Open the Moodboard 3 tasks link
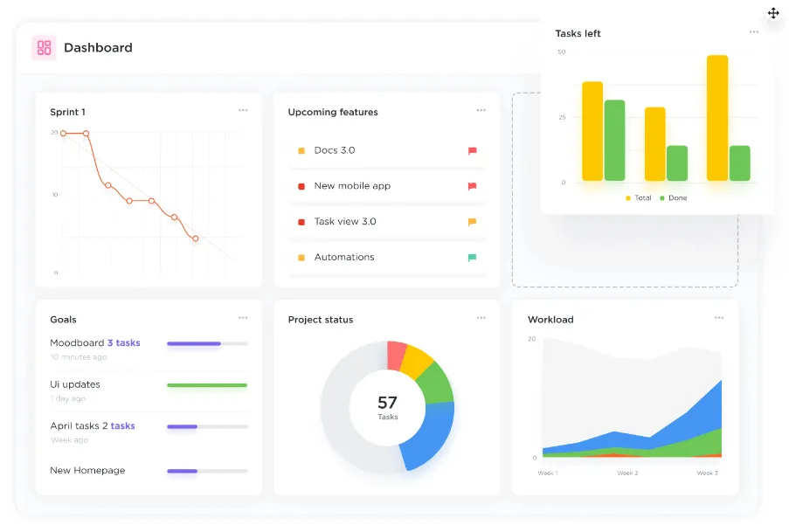The width and height of the screenshot is (789, 532). tap(124, 342)
